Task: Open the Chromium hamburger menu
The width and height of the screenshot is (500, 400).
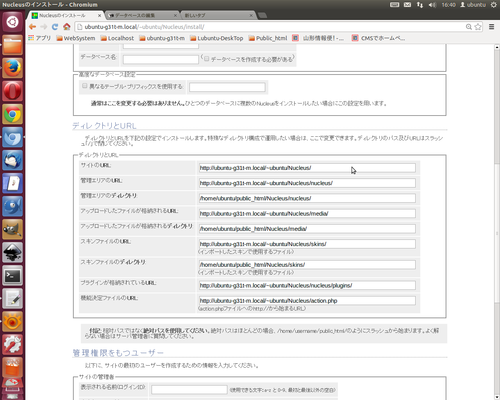Action: pyautogui.click(x=491, y=27)
